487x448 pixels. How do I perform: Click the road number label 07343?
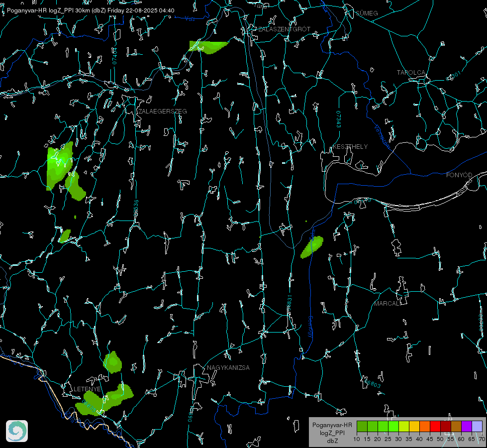(339, 119)
